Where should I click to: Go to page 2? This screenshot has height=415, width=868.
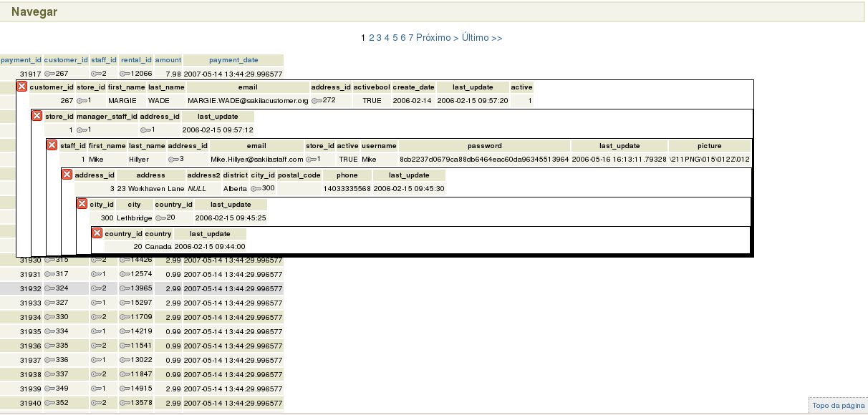372,38
